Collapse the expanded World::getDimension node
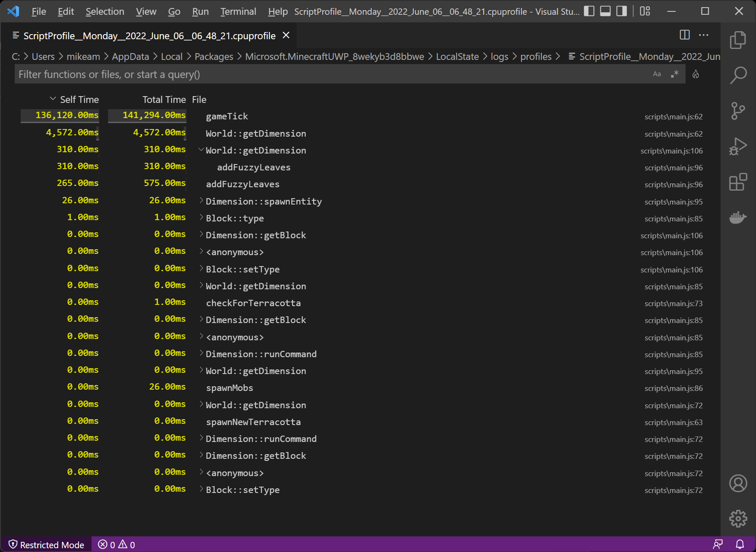This screenshot has width=756, height=552. (x=201, y=150)
